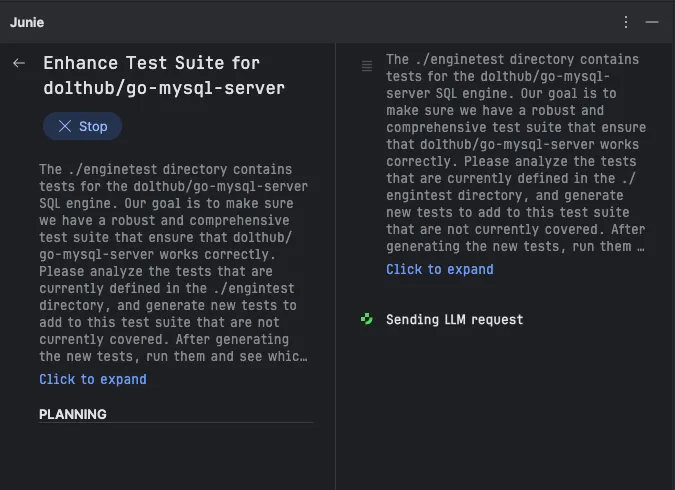Viewport: 675px width, 490px height.
Task: Click the X icon inside the Stop button
Action: click(65, 127)
